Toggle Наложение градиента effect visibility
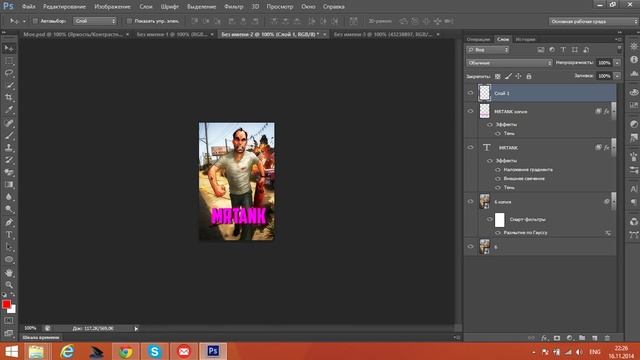The image size is (640, 360). (498, 170)
